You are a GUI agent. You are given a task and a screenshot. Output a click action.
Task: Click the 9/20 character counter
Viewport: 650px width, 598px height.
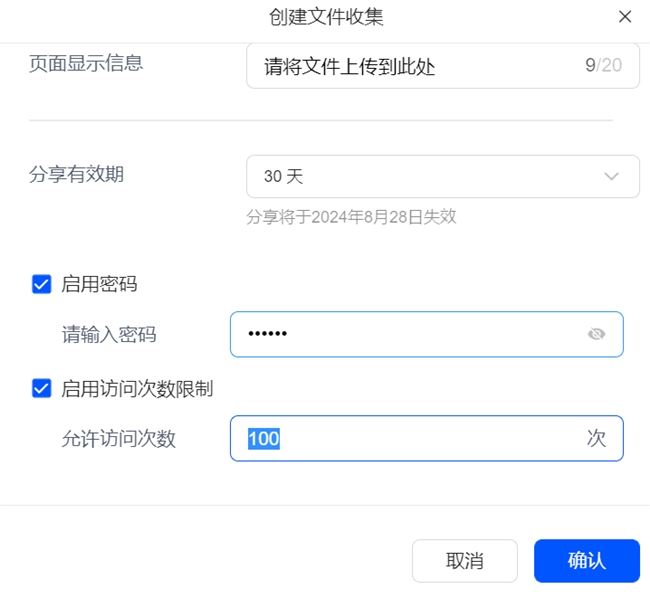tap(603, 67)
